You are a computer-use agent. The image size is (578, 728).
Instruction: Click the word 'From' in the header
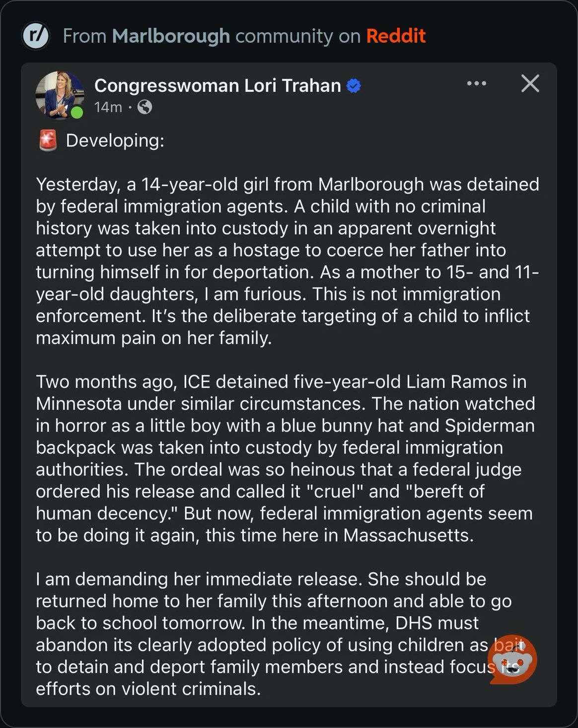click(84, 36)
